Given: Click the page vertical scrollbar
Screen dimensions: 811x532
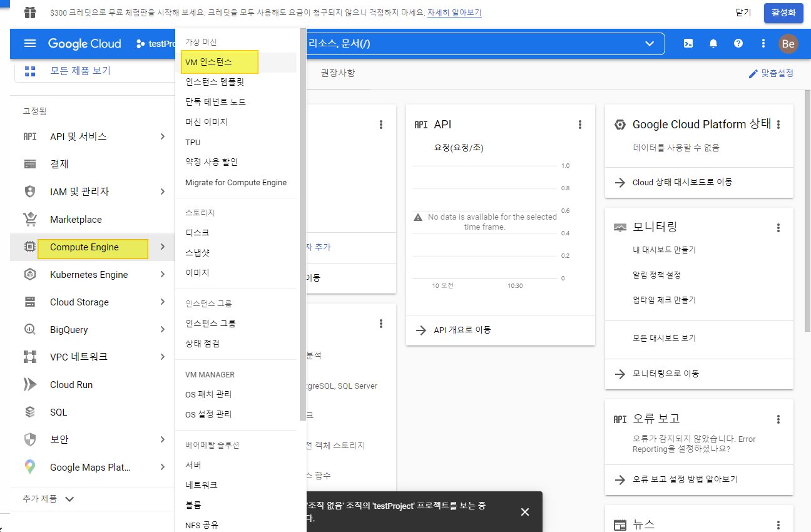Looking at the screenshot, I should coord(807,210).
